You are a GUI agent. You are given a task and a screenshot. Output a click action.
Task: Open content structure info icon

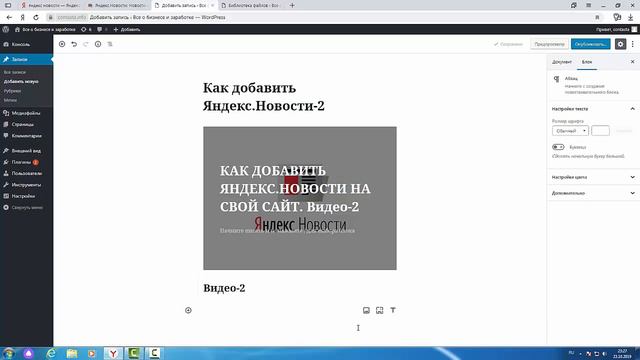coord(98,44)
